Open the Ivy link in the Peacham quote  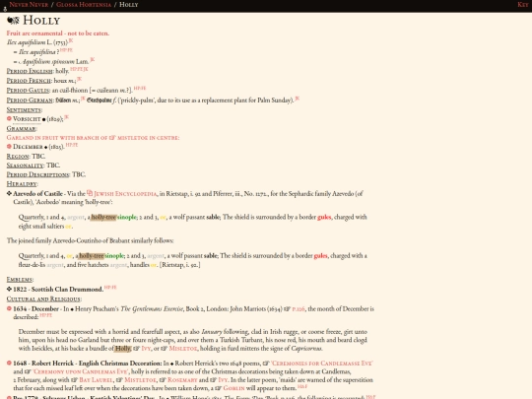[146, 349]
